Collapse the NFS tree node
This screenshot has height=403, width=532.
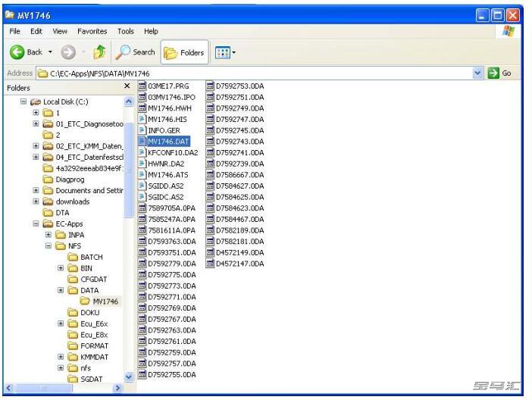tap(49, 245)
